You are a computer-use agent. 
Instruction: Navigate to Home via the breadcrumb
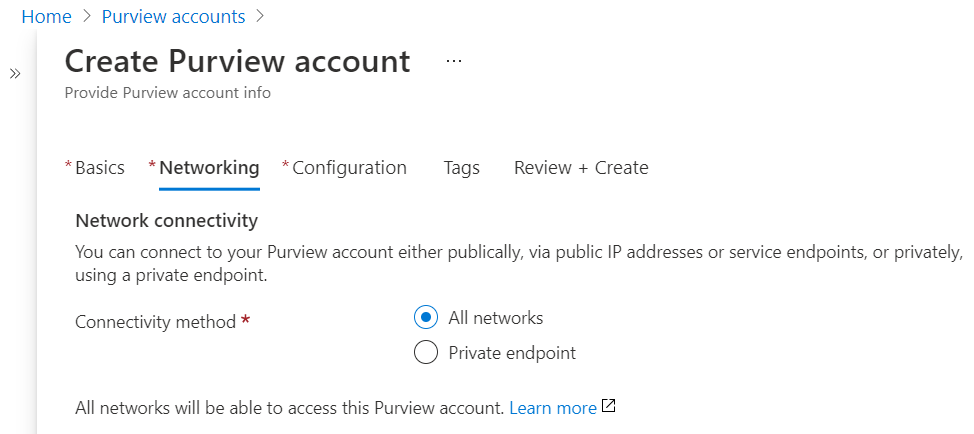[46, 17]
